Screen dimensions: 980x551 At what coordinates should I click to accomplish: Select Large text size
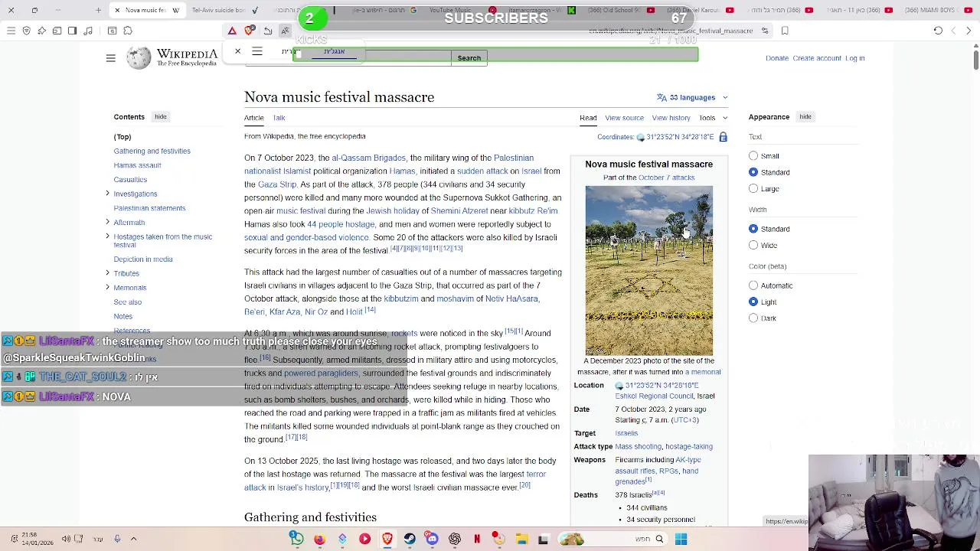pos(753,188)
